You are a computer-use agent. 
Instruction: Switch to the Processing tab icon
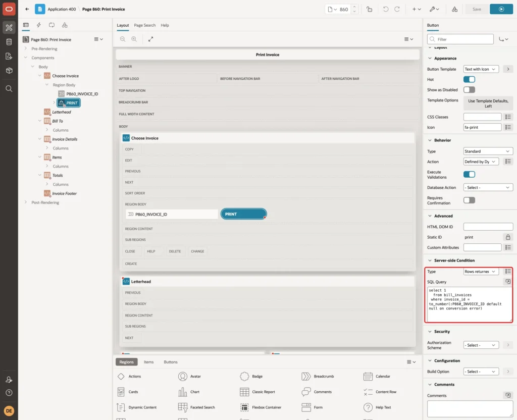click(x=52, y=25)
